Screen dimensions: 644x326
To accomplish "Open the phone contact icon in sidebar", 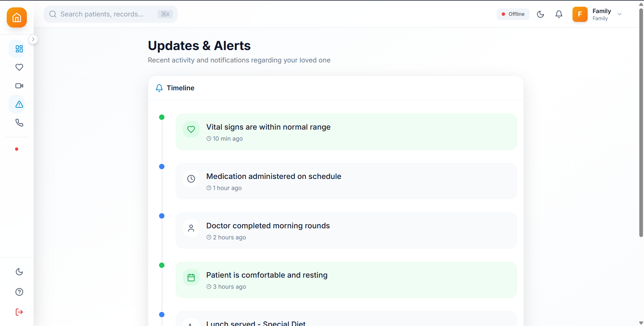I will pos(19,123).
